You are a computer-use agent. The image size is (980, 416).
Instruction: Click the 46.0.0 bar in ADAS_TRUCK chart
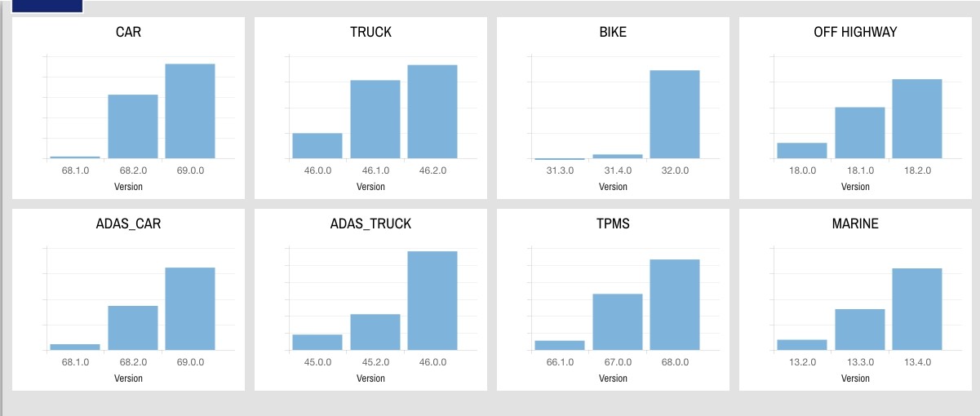432,301
